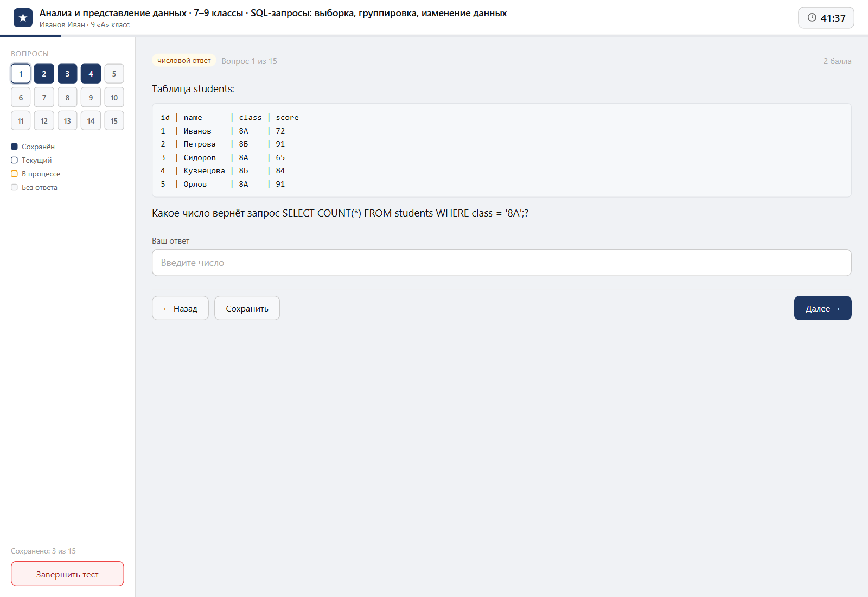This screenshot has height=597, width=868.
Task: Click the '2 балла' points label
Action: click(x=837, y=61)
